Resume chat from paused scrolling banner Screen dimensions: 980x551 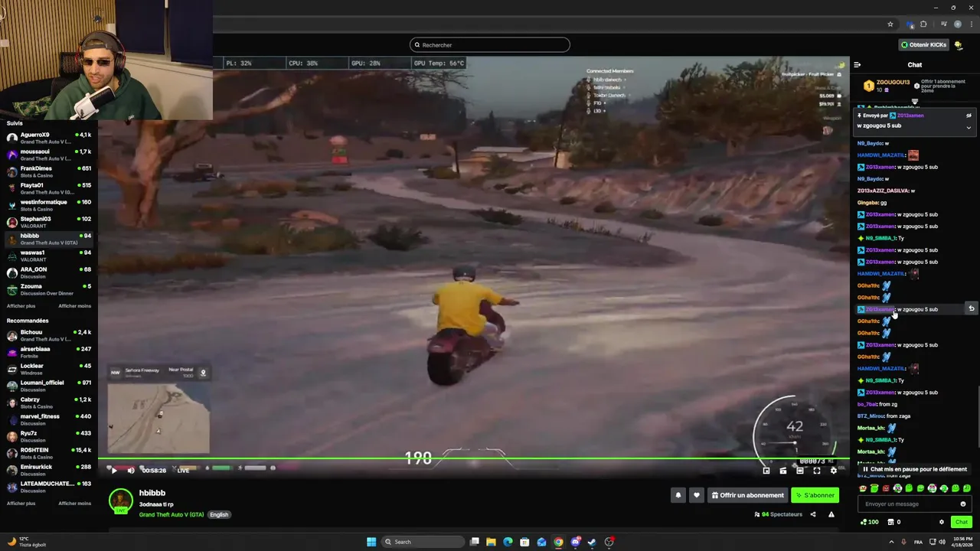[x=915, y=469]
